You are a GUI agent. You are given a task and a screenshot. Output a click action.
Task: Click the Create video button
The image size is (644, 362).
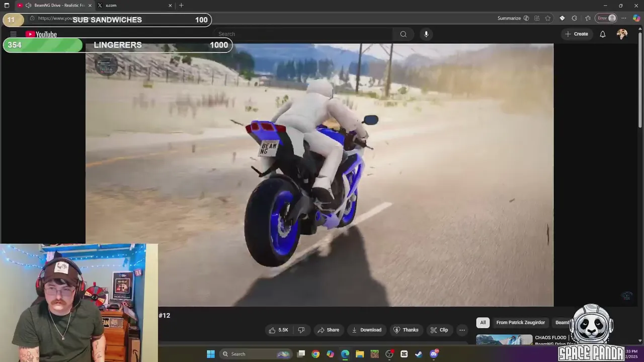tap(577, 34)
